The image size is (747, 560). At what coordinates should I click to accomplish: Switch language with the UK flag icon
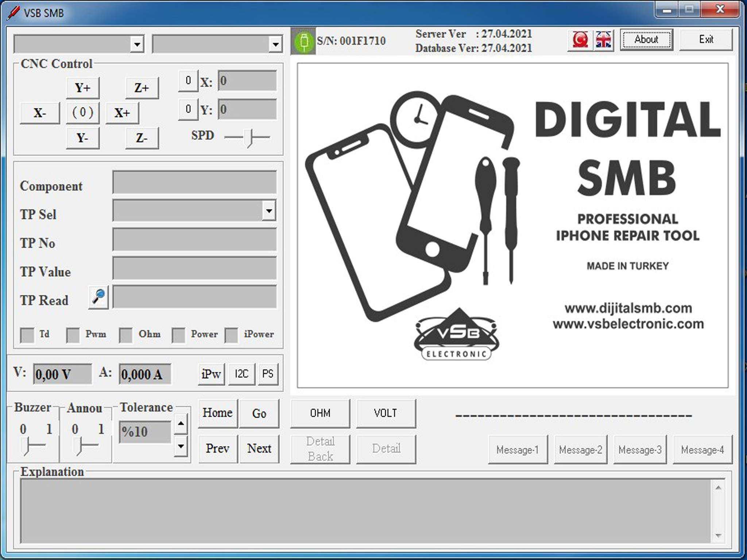pyautogui.click(x=604, y=40)
